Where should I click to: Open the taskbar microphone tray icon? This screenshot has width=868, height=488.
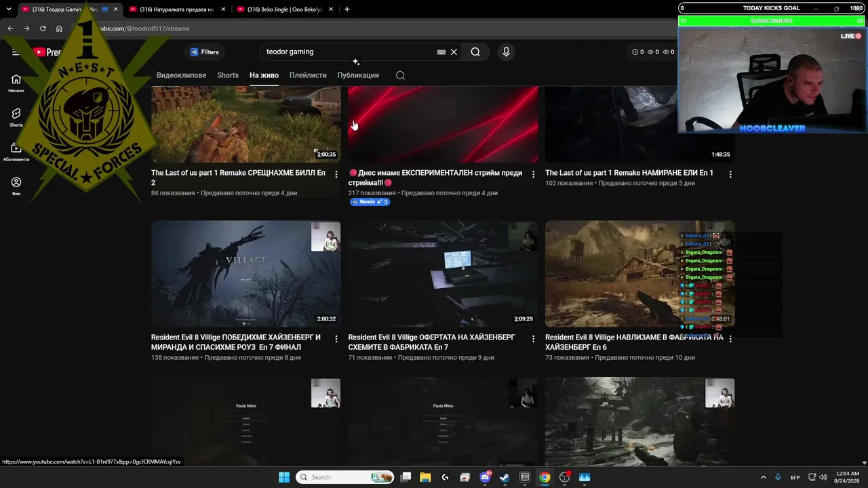tap(778, 477)
